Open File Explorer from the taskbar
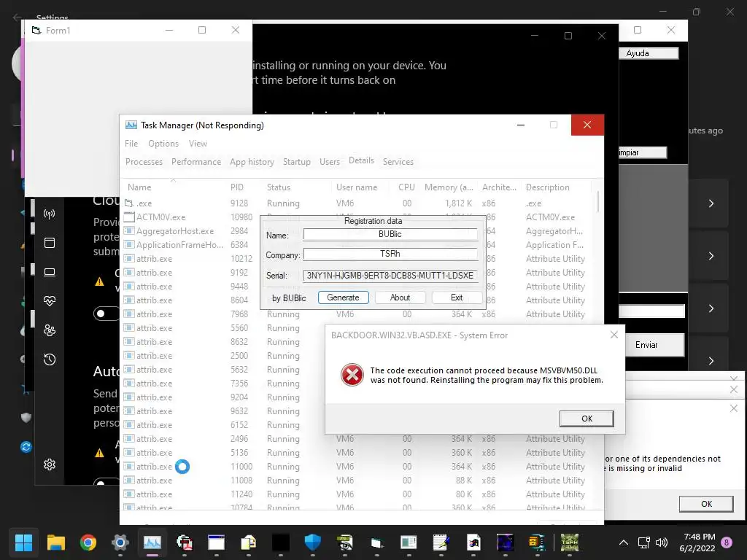Screen dimensions: 747x560 [55, 542]
